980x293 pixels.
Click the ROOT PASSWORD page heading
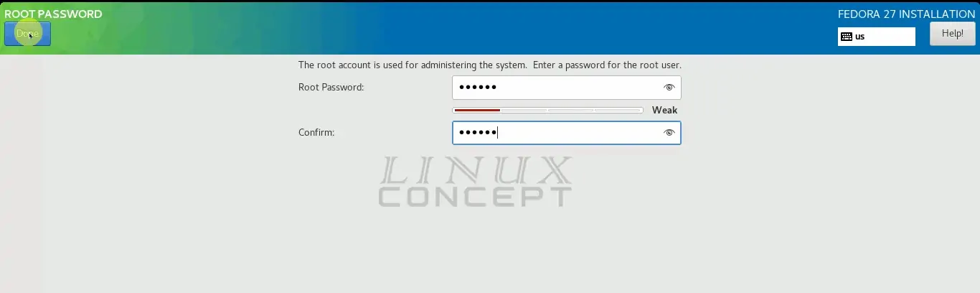pos(53,14)
